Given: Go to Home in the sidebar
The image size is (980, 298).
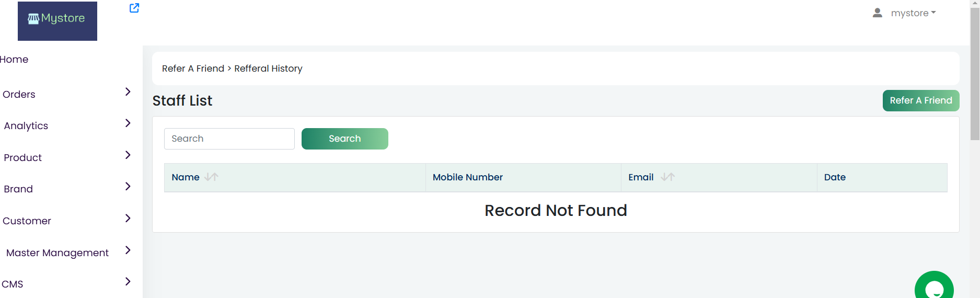Looking at the screenshot, I should pyautogui.click(x=14, y=60).
